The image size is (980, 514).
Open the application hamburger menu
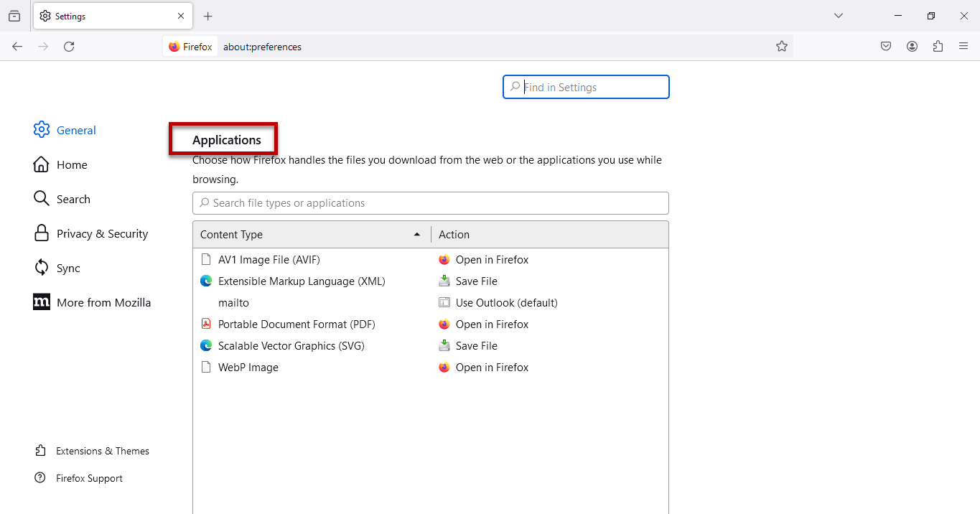(963, 47)
